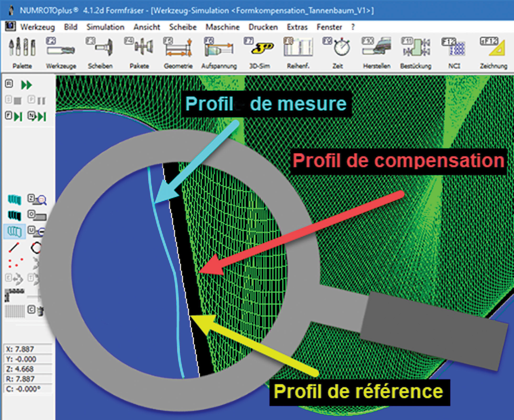This screenshot has height=420, width=514.
Task: Toggle the solid black shaded view mode
Action: (x=15, y=215)
